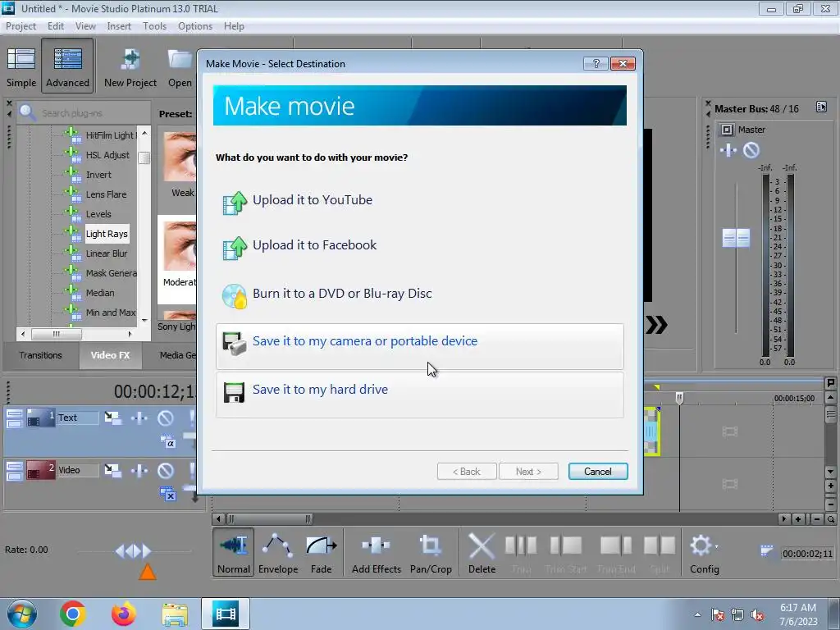Cancel the Make Movie dialog
This screenshot has width=840, height=630.
(598, 472)
